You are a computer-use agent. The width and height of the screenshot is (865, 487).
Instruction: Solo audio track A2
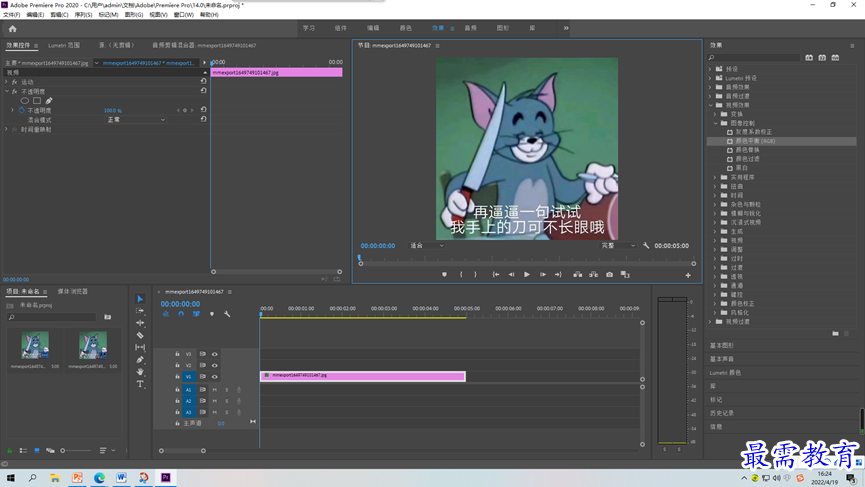tap(227, 401)
